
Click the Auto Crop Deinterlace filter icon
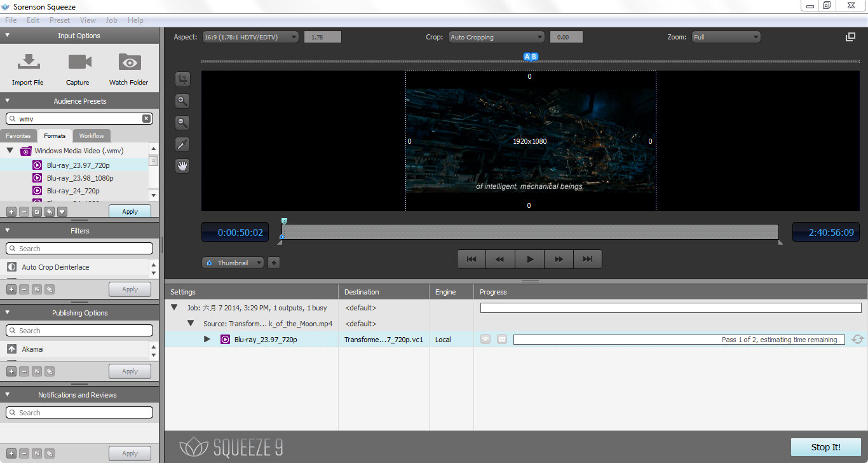point(11,267)
